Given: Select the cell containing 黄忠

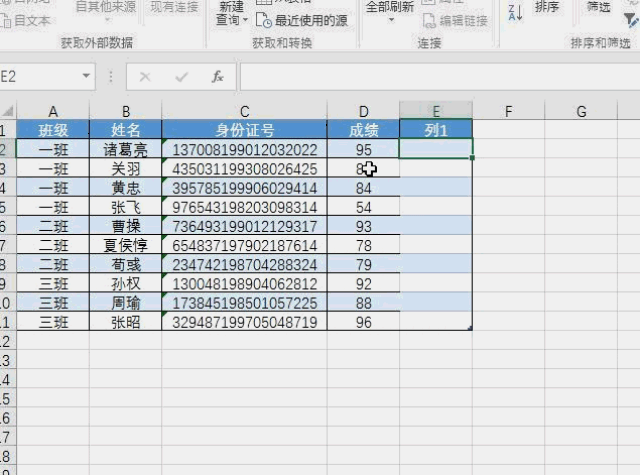Looking at the screenshot, I should coord(126,187).
